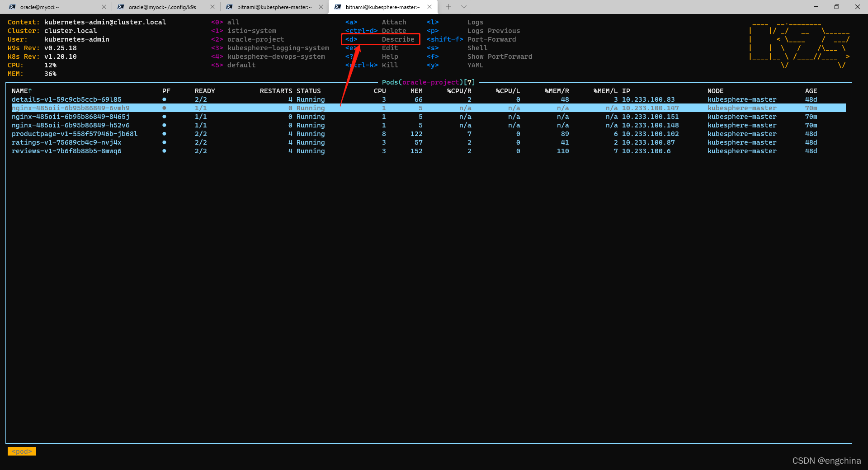Select the oracle-project namespace shortcut
This screenshot has height=470, width=868.
(247, 39)
